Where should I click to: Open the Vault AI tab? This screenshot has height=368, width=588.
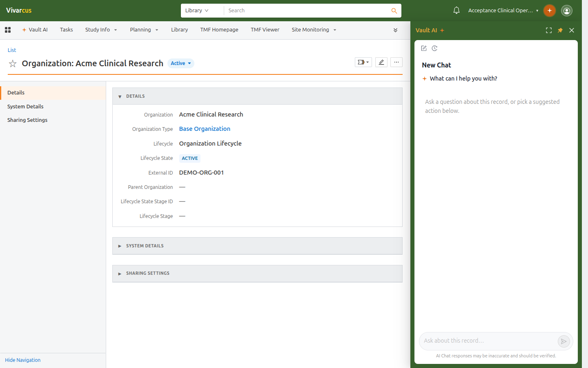click(35, 30)
